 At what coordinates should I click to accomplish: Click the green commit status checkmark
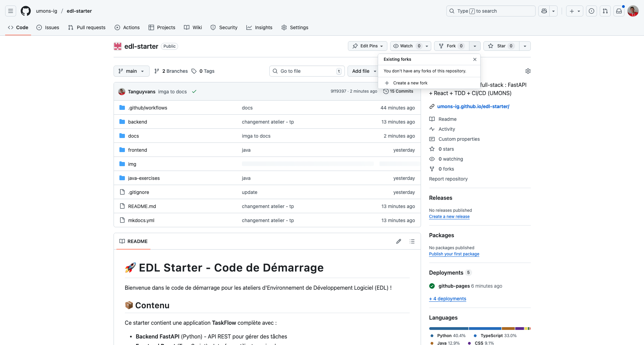pyautogui.click(x=194, y=92)
